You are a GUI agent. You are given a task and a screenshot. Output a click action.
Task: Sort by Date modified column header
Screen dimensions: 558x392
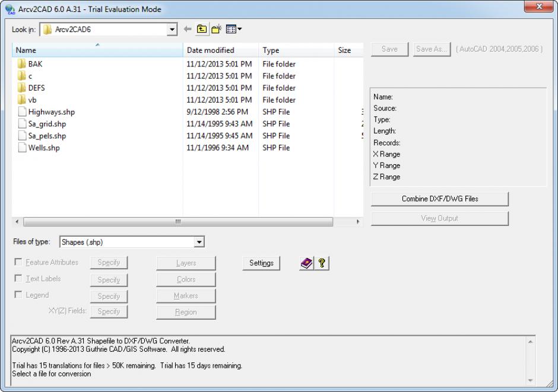pos(221,50)
